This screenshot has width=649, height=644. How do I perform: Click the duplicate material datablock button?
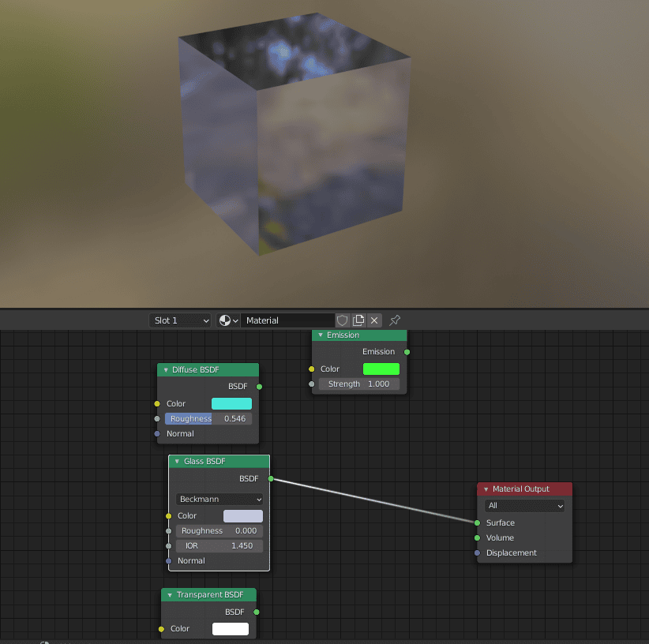pos(358,320)
